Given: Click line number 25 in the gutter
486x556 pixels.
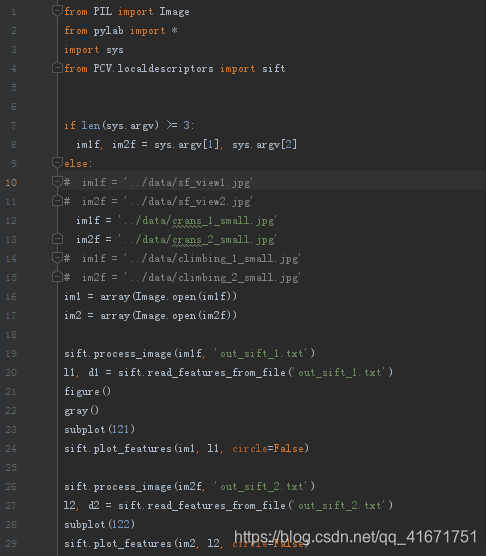Looking at the screenshot, I should 11,467.
